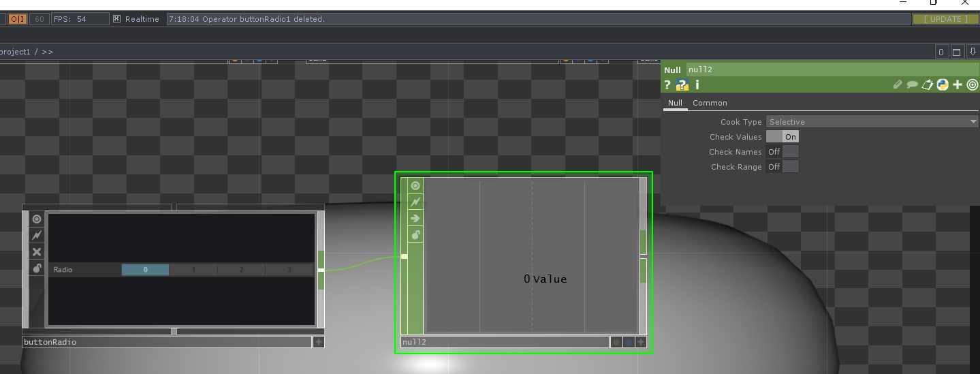Click the '0 Value' viewer text in null2
Image resolution: width=980 pixels, height=374 pixels.
545,279
